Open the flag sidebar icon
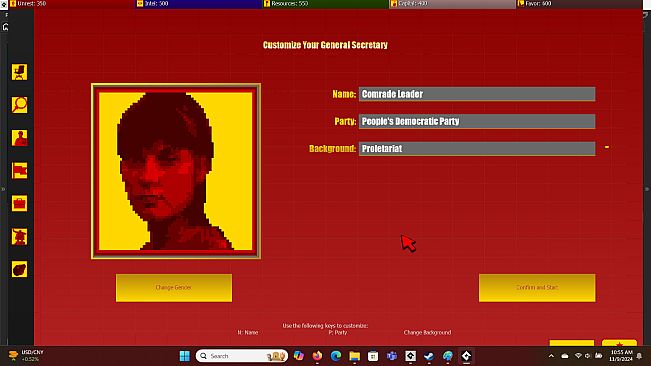The height and width of the screenshot is (366, 651). [x=20, y=171]
